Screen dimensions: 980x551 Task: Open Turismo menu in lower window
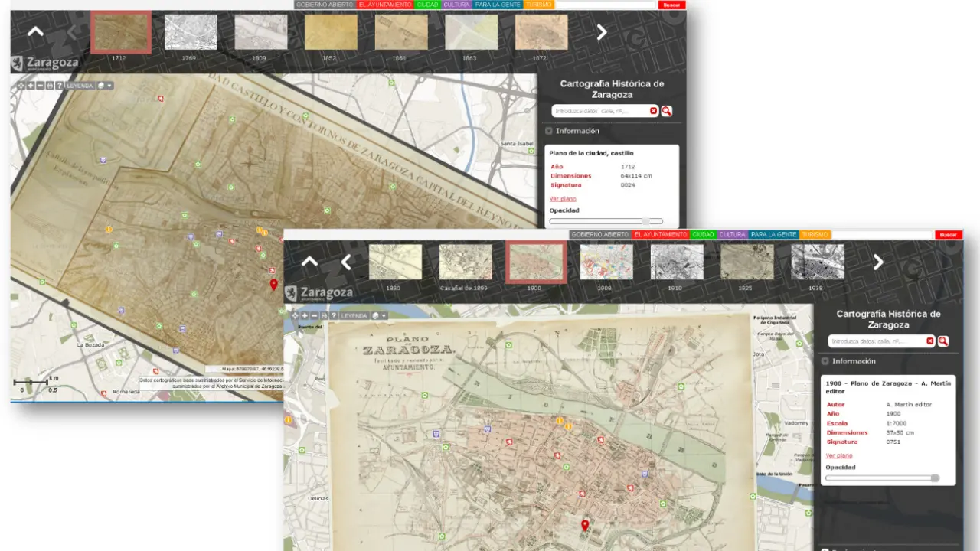click(815, 234)
